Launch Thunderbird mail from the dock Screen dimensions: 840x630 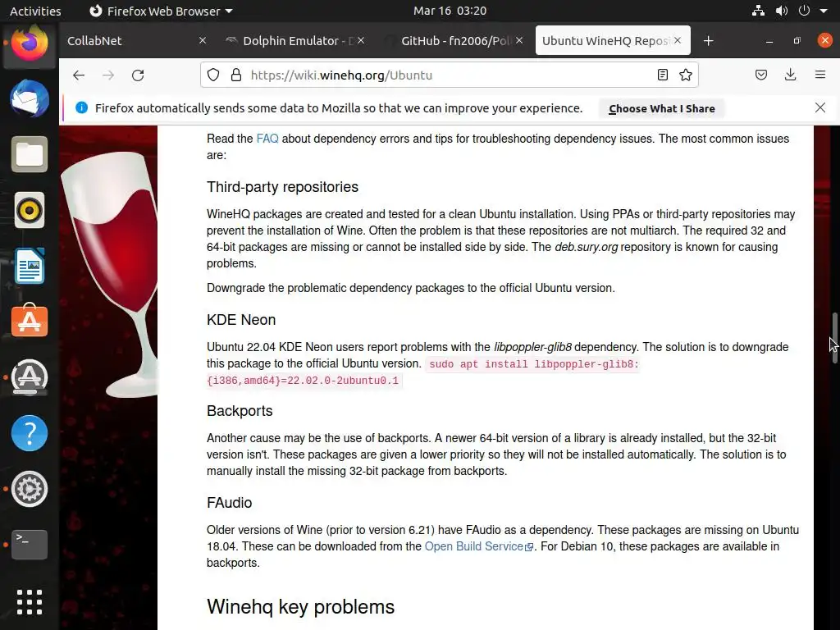click(30, 99)
